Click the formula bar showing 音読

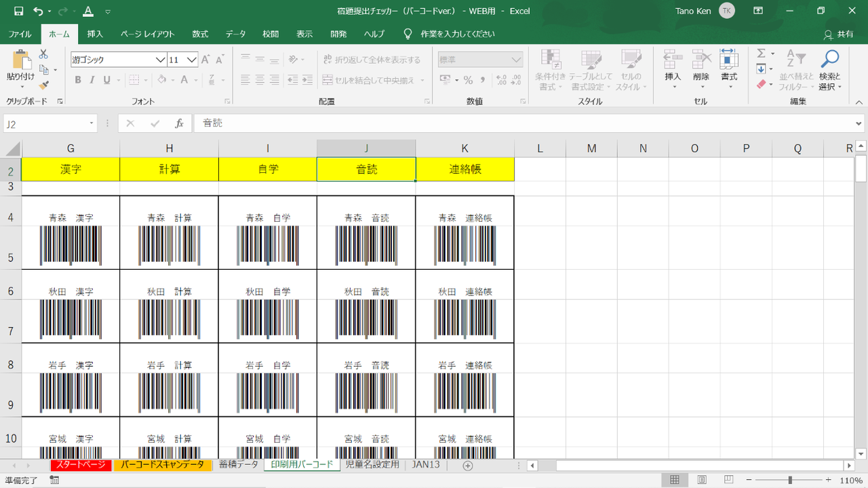pos(523,123)
